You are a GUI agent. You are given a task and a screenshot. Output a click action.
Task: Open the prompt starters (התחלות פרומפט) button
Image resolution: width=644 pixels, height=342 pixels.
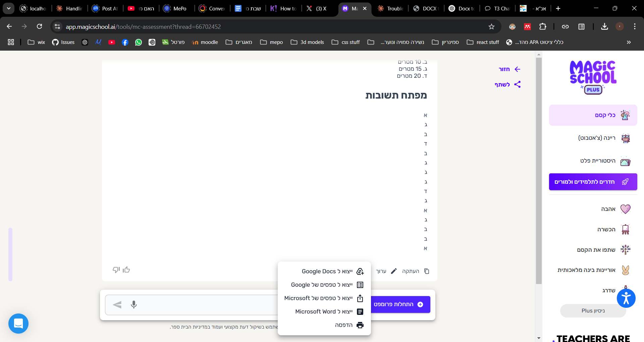point(400,304)
